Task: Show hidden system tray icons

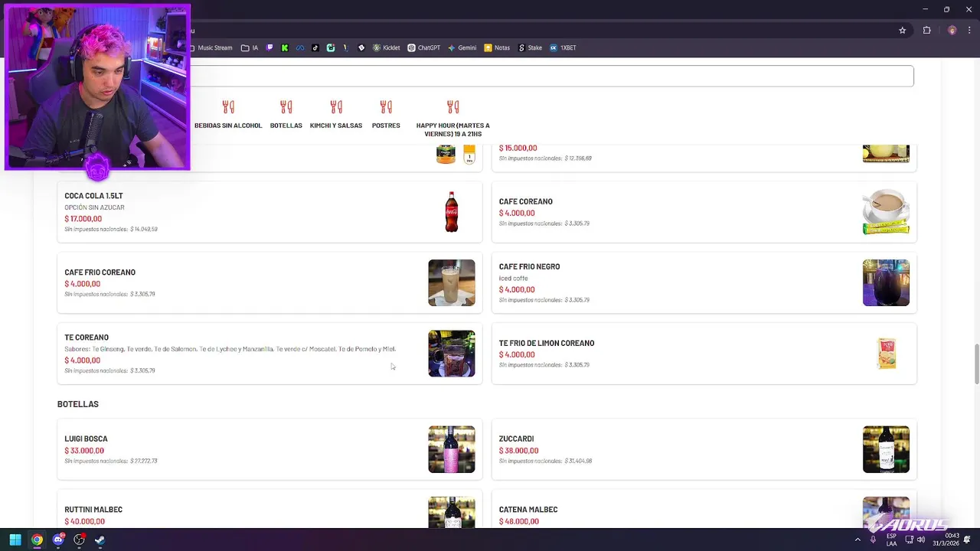Action: tap(857, 540)
